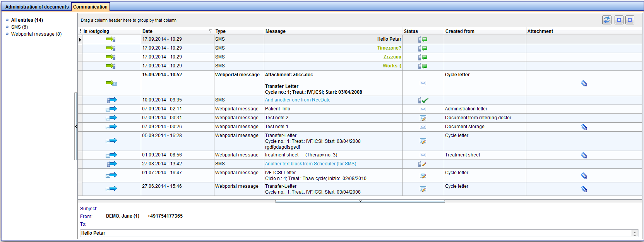Click incoming SMS arrow icon for Works :)

click(x=111, y=66)
